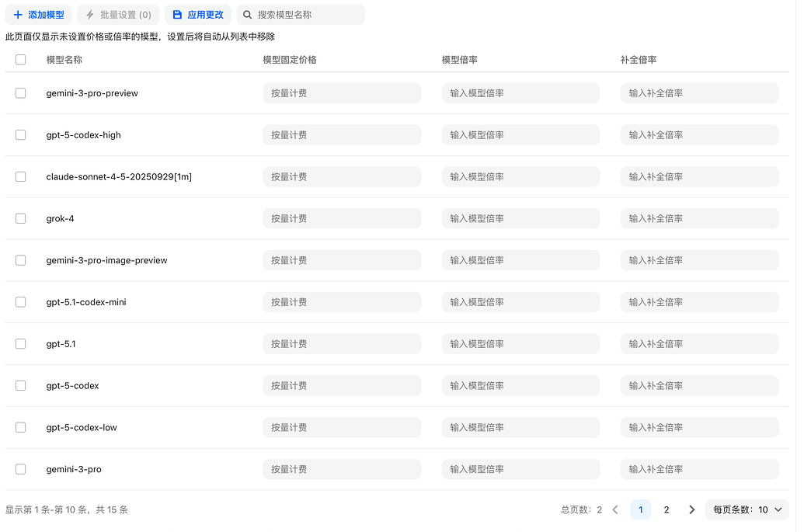Click the 添加模型 button
Screen dimensions: 804x532
click(x=39, y=15)
